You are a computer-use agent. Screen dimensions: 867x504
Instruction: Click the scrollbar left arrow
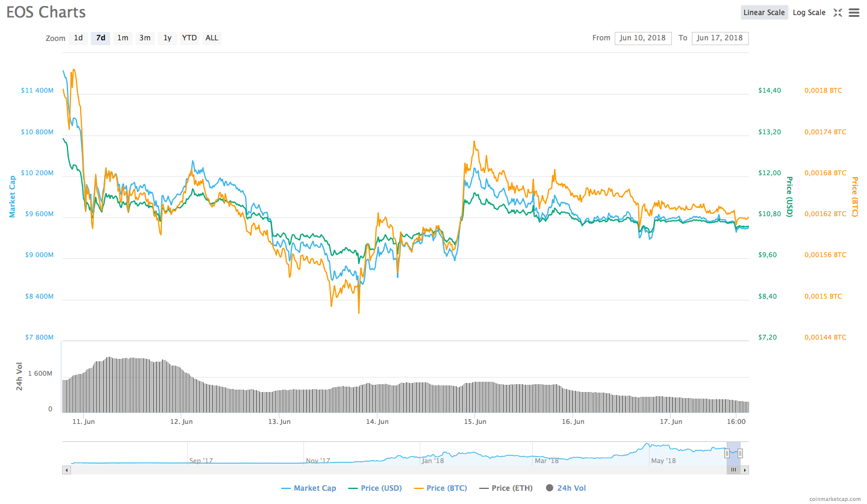(66, 470)
